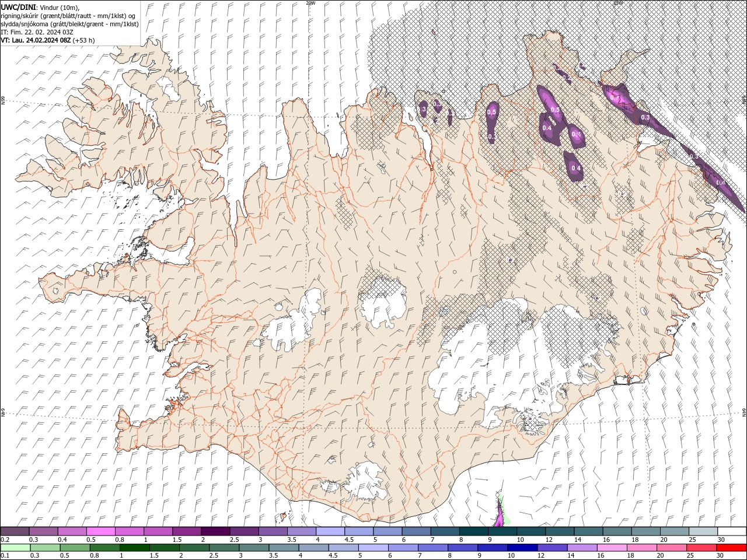Pick the slate blue 6 swatch in upper legend
Viewport: 747px width, 560px height.
[416, 531]
